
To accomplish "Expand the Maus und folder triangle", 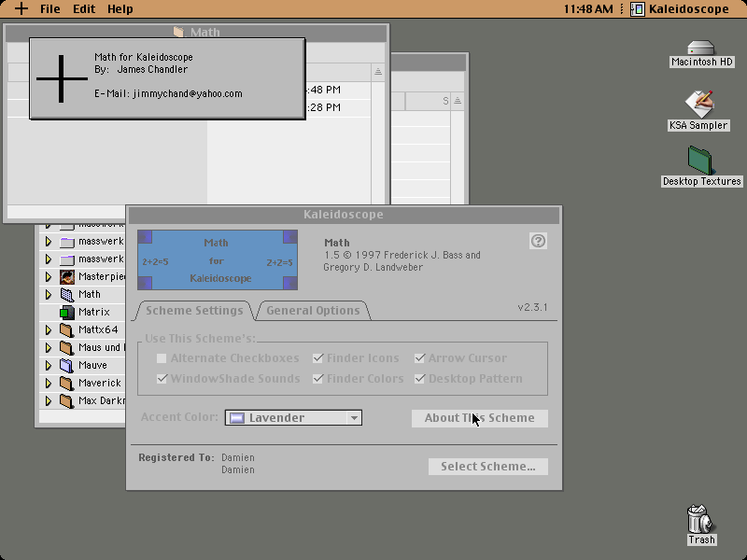I will tap(49, 347).
